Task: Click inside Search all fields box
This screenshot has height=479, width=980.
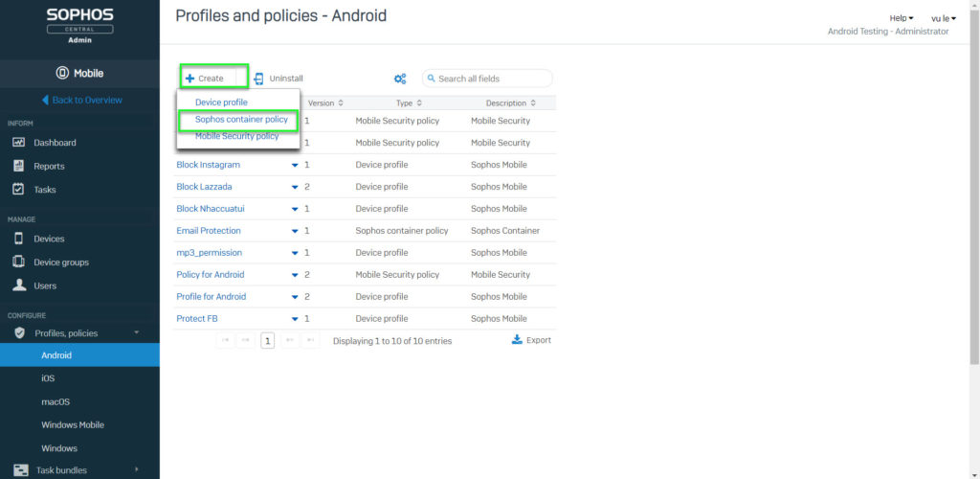Action: (x=487, y=79)
